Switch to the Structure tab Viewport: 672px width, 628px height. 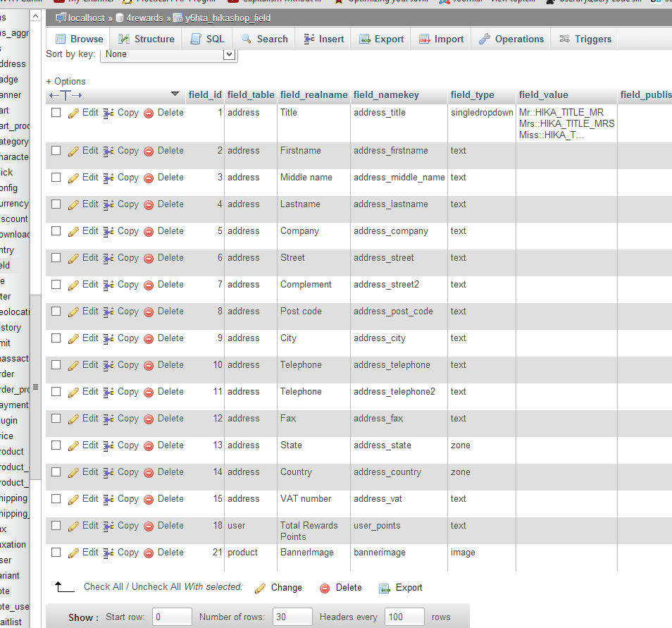tap(146, 39)
